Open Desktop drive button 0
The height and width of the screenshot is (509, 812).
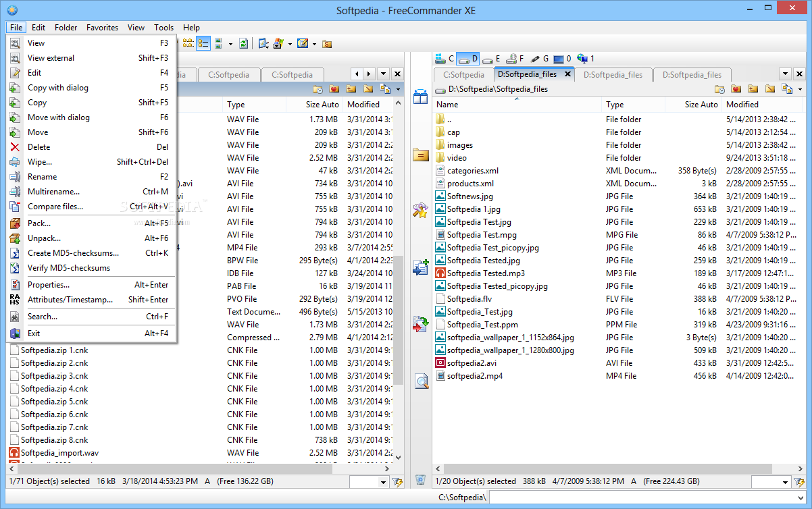coord(562,59)
